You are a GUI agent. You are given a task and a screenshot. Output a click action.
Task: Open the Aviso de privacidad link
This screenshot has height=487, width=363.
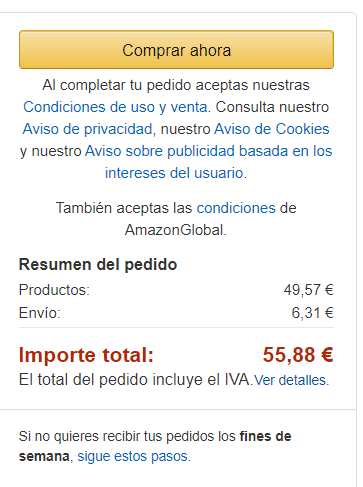pos(87,129)
